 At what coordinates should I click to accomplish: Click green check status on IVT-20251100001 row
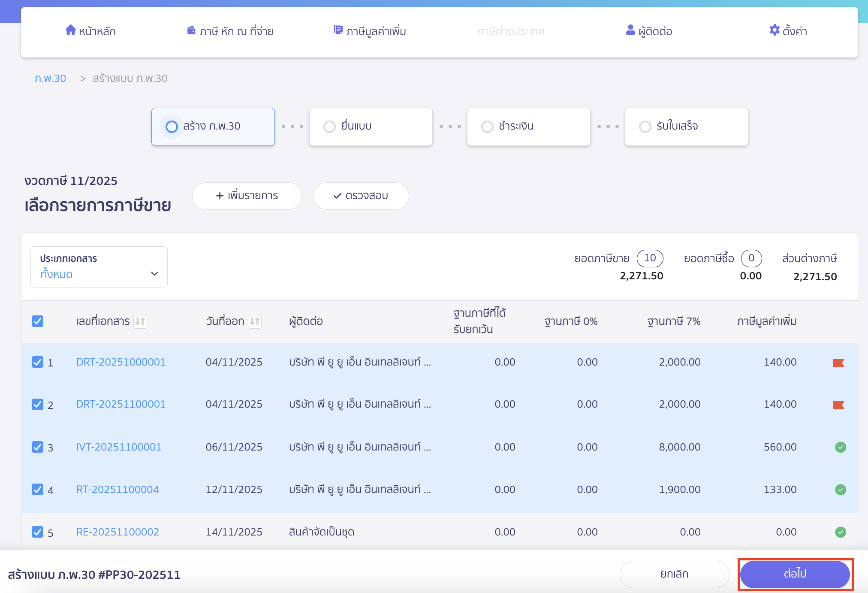tap(840, 447)
